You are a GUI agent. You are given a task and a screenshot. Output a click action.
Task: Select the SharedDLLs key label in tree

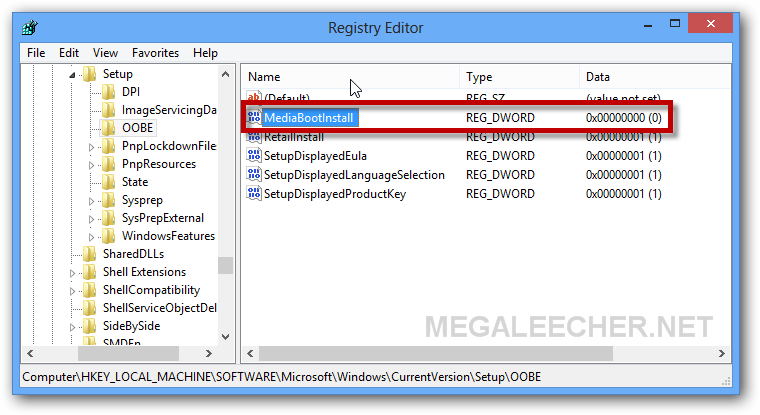(133, 254)
